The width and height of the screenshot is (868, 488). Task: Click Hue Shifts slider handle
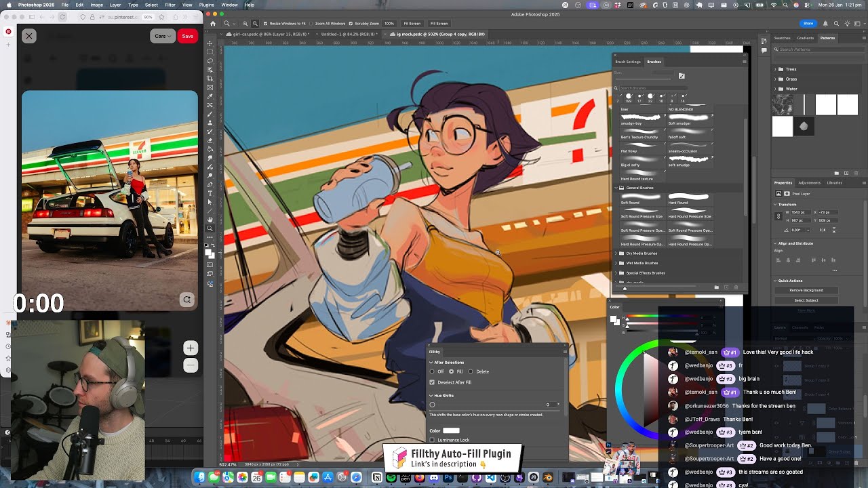432,405
